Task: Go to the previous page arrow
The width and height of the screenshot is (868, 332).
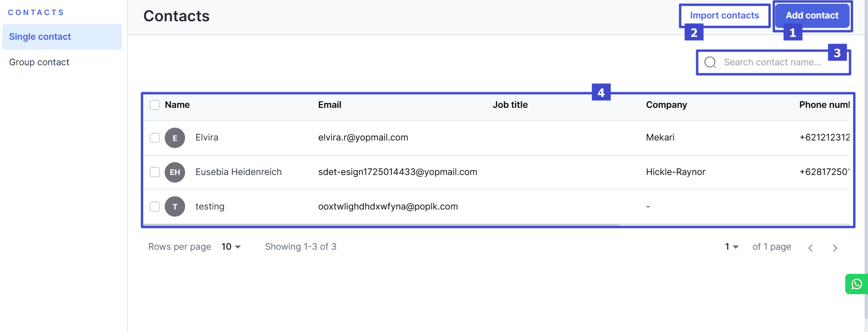Action: click(x=810, y=248)
